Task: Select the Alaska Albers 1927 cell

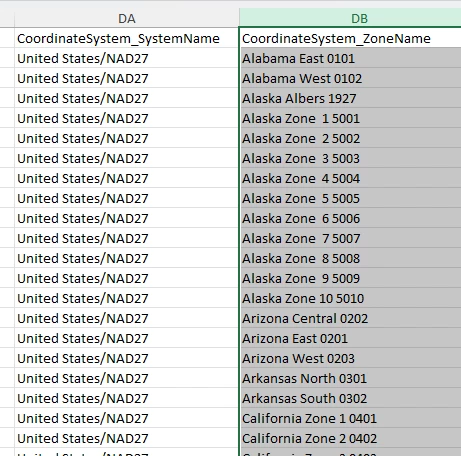Action: click(x=350, y=98)
